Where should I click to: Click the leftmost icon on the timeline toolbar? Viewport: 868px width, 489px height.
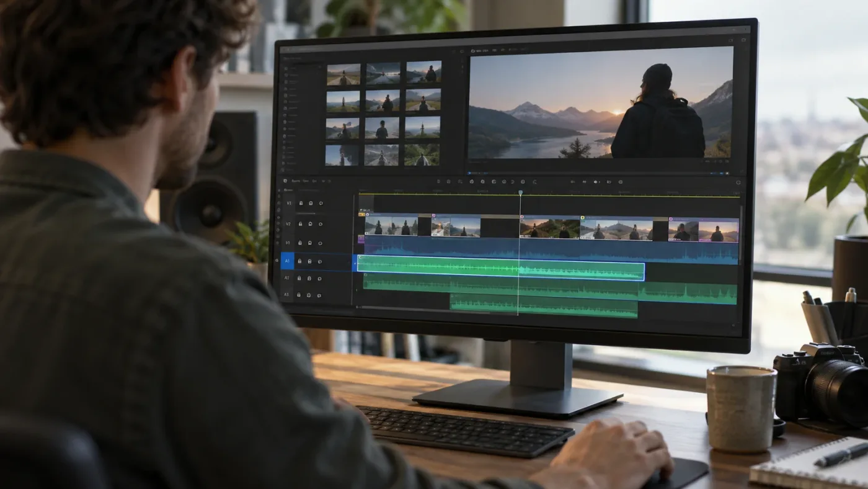click(285, 181)
